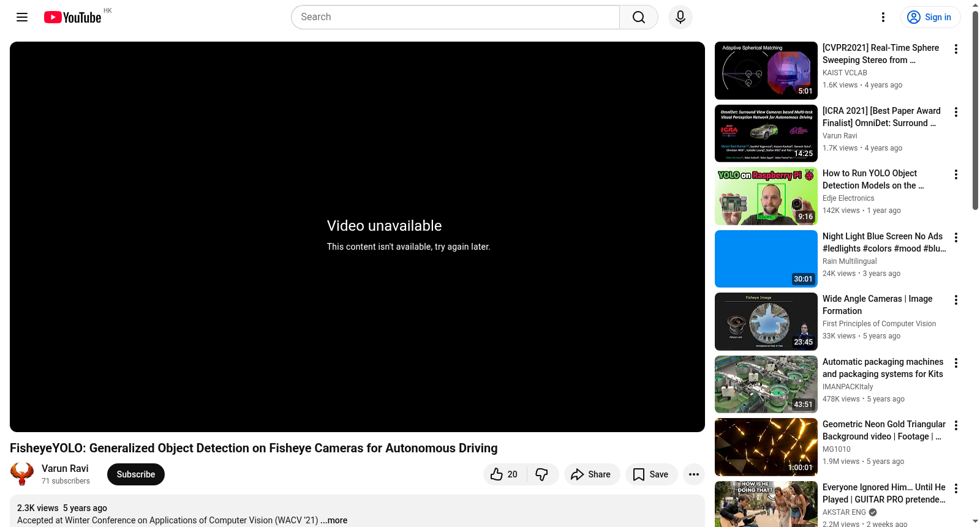The height and width of the screenshot is (527, 980).
Task: Open title 'Automatic packaging machines and packaging systems'
Action: pyautogui.click(x=883, y=368)
